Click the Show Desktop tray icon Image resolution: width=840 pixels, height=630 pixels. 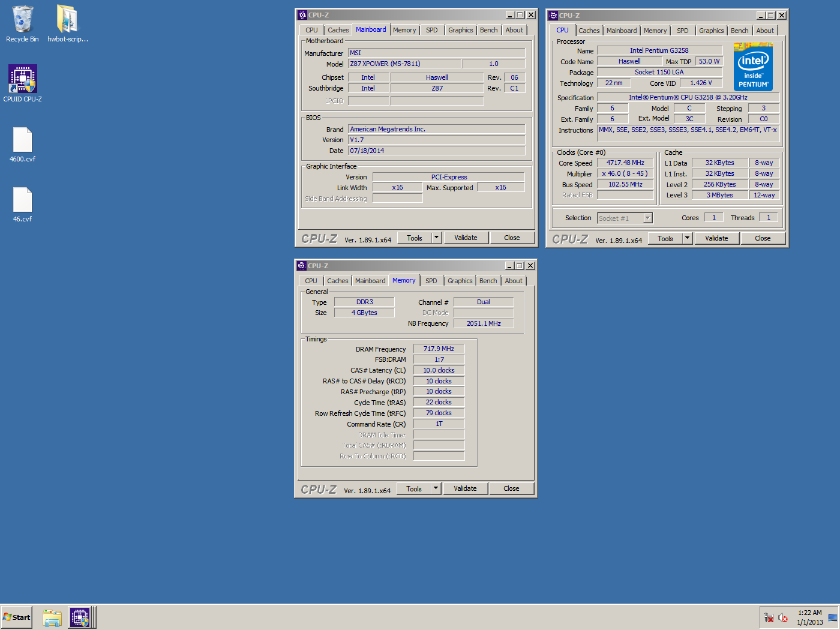(x=833, y=617)
